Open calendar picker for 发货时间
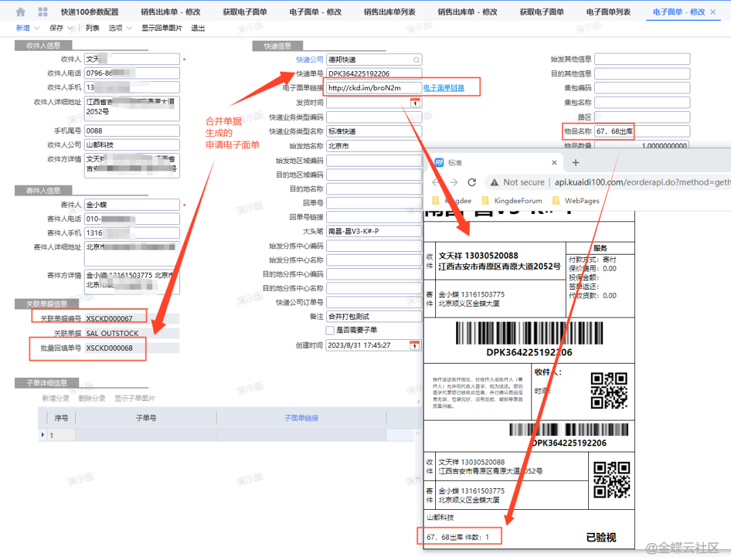The width and height of the screenshot is (731, 560). pyautogui.click(x=415, y=103)
